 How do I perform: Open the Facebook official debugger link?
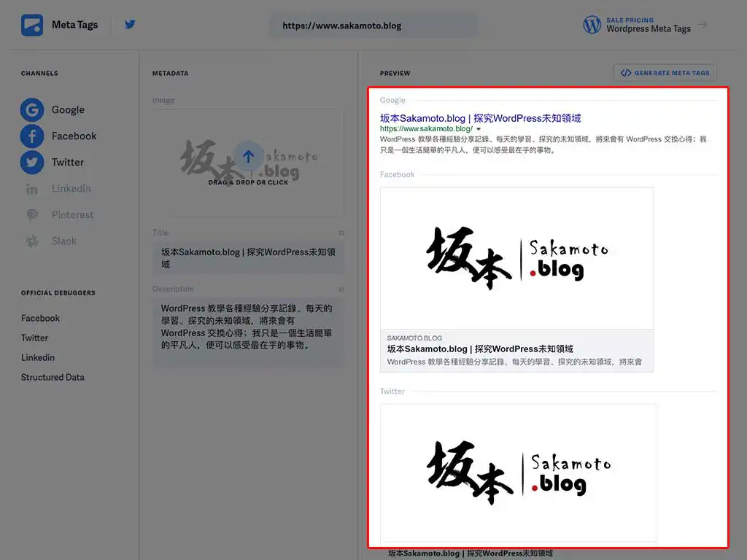point(40,319)
